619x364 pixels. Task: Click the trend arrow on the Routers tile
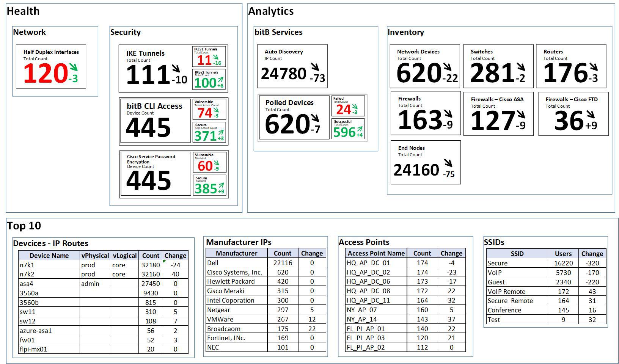pos(594,67)
